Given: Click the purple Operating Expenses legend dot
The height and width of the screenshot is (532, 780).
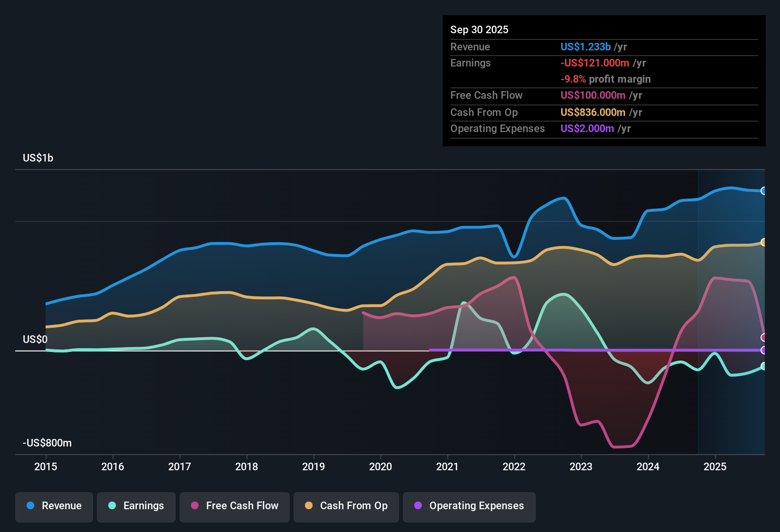Looking at the screenshot, I should coord(418,506).
